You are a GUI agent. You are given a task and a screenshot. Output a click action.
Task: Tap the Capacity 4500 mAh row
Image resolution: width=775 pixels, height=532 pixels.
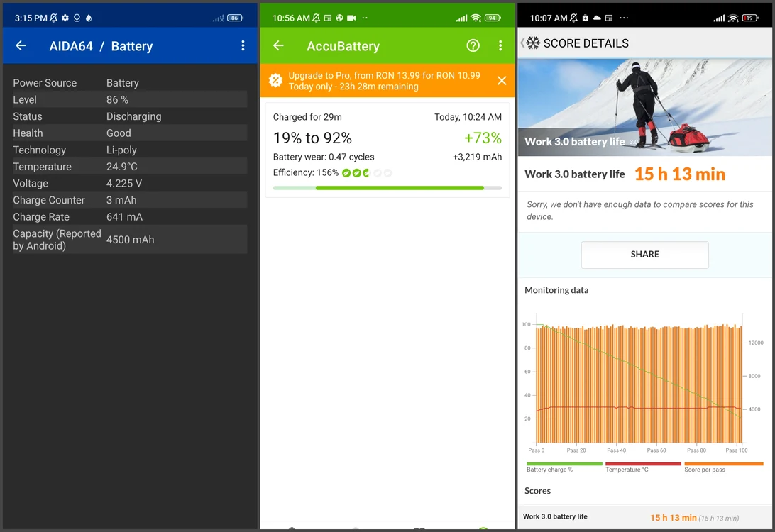click(x=129, y=240)
